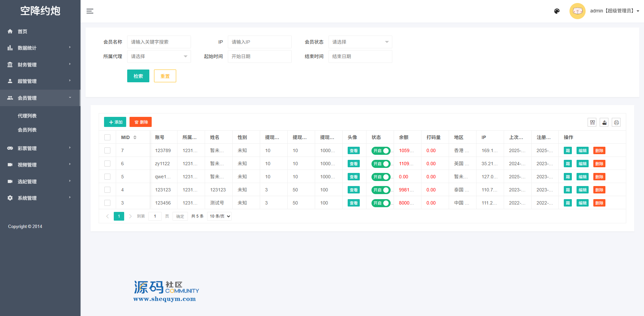Open the color theme palette icon
Image resolution: width=644 pixels, height=316 pixels.
click(x=557, y=11)
